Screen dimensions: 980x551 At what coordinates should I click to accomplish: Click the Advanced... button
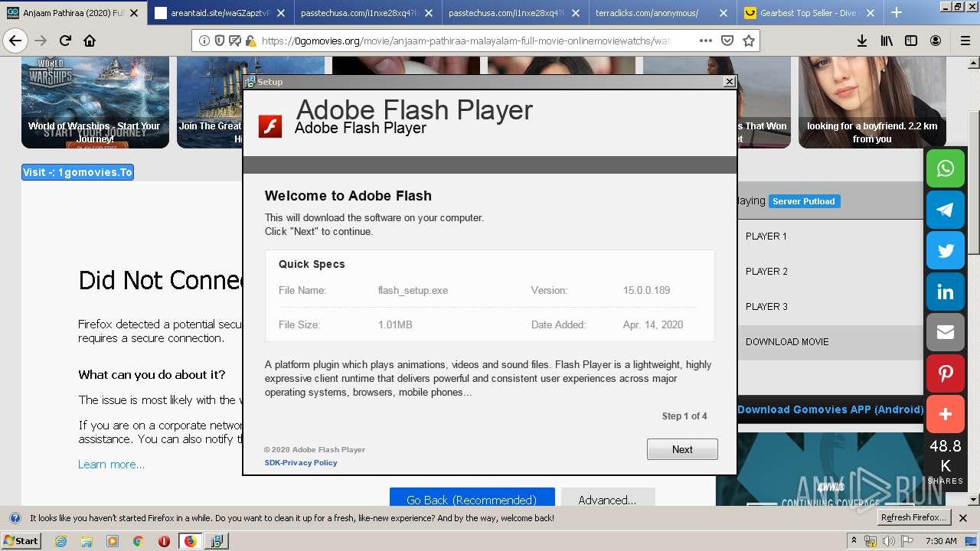[607, 498]
